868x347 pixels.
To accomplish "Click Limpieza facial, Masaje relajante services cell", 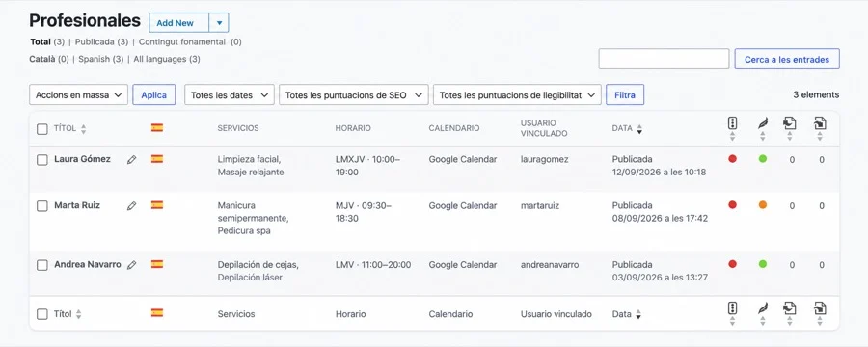I will pyautogui.click(x=251, y=166).
